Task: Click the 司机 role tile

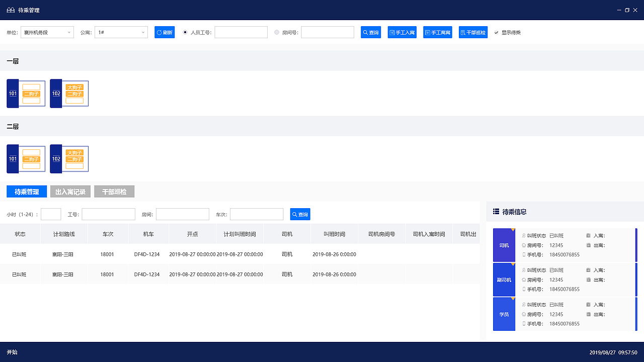Action: point(504,245)
